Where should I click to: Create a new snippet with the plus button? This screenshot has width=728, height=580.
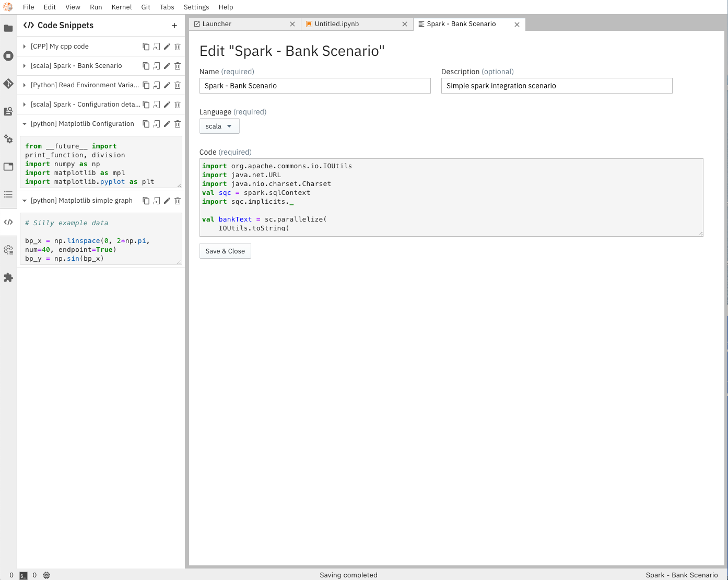point(174,25)
